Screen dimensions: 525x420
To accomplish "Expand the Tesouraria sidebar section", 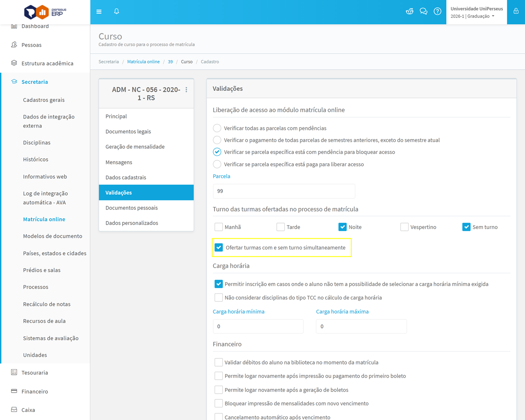I will pos(34,372).
